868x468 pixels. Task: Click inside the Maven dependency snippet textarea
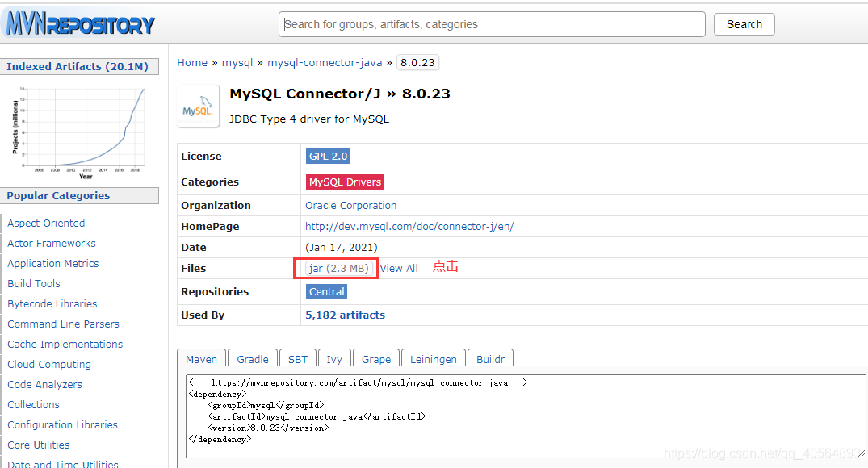(526, 416)
